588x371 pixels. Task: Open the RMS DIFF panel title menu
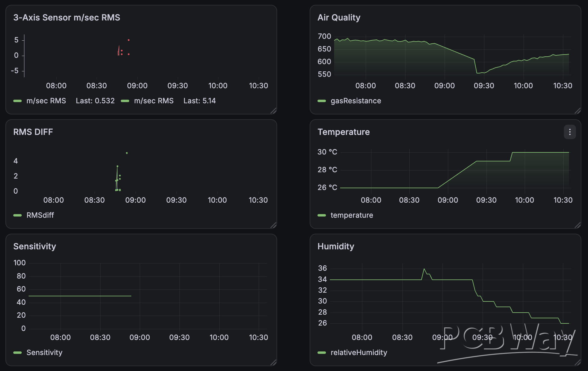point(33,132)
